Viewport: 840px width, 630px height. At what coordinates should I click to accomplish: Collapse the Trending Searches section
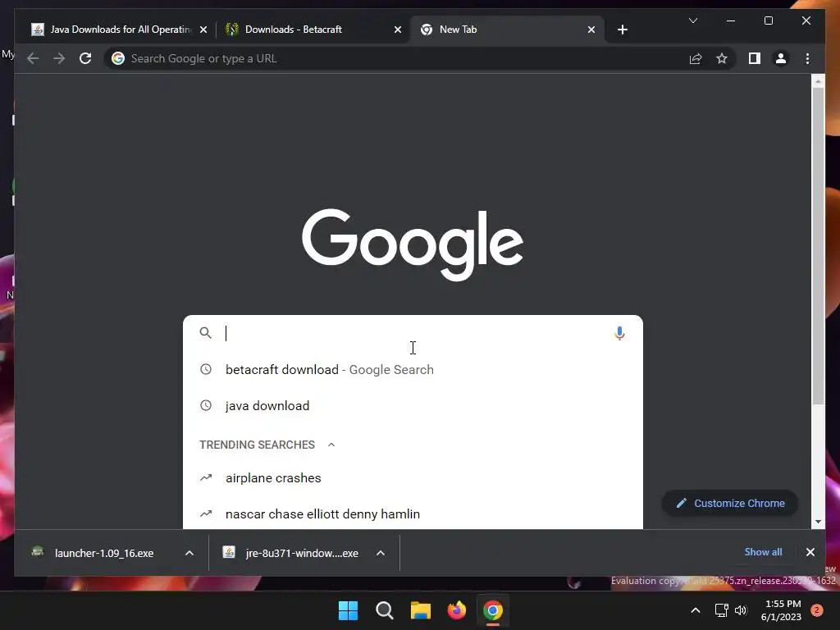[x=331, y=445]
